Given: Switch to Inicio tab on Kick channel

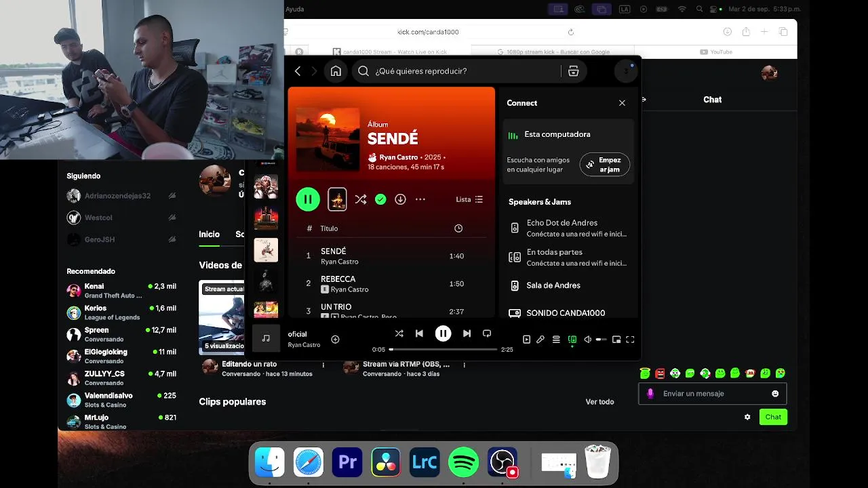Looking at the screenshot, I should 209,235.
